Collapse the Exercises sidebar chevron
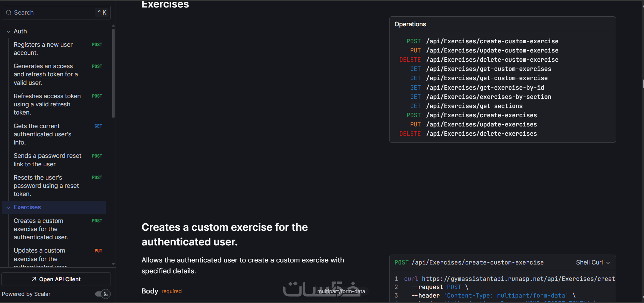644x303 pixels. (x=8, y=208)
